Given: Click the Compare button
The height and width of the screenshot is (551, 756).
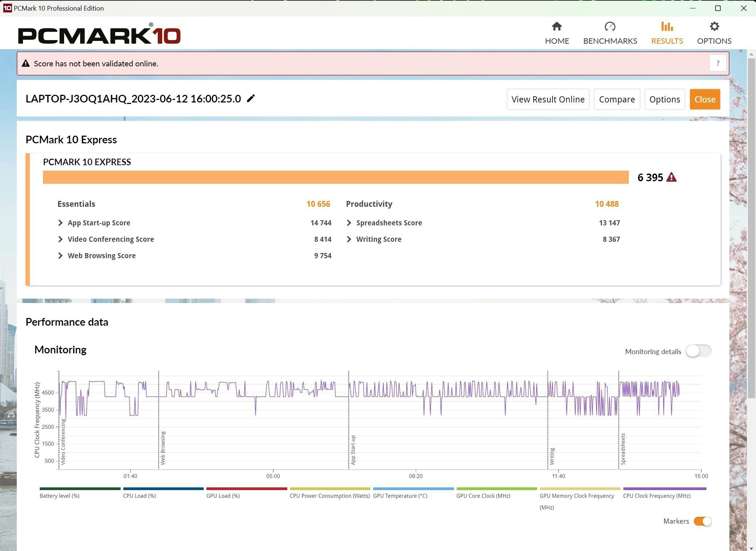Looking at the screenshot, I should coord(616,99).
